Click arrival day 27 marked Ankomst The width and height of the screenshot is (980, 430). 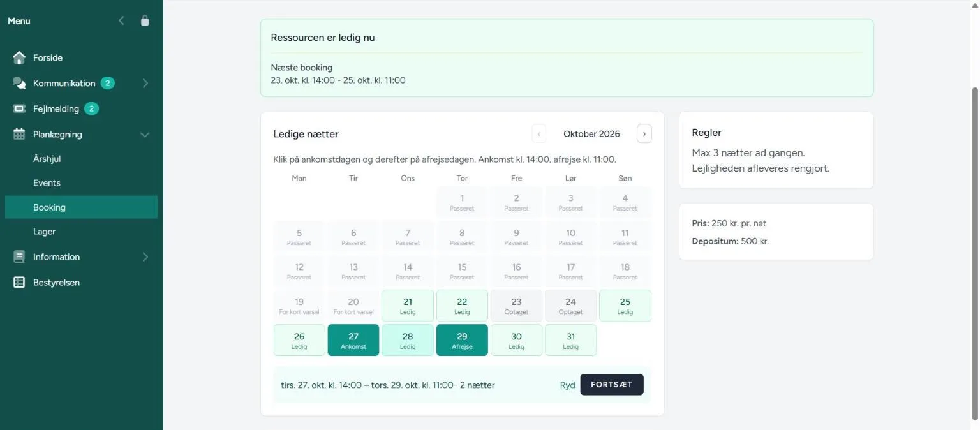coord(353,340)
